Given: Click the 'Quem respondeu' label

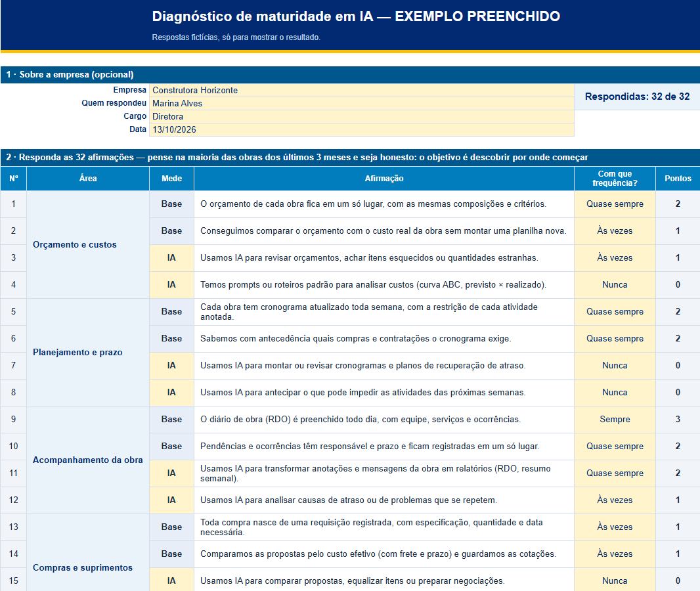Looking at the screenshot, I should 114,103.
